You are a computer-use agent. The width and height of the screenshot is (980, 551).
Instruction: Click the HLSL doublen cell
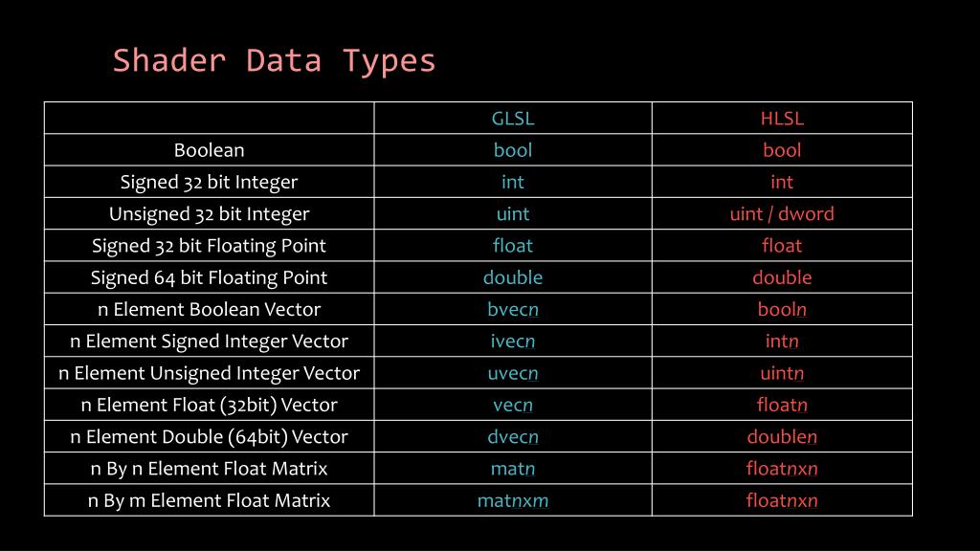pos(782,436)
